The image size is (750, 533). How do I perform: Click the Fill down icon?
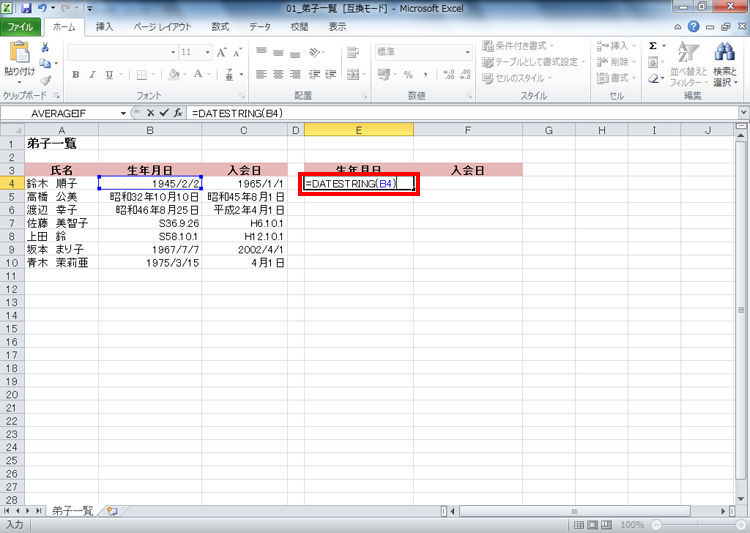[653, 62]
